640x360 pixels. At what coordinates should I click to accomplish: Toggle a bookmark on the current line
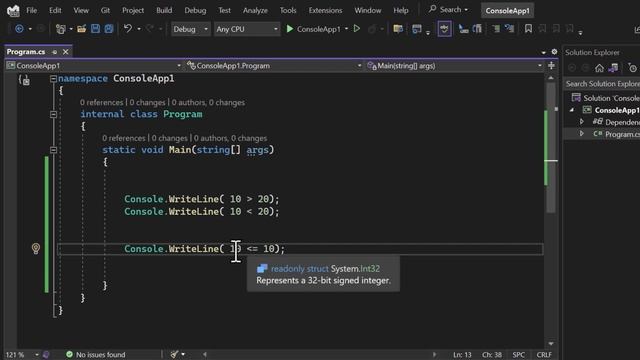[528, 29]
